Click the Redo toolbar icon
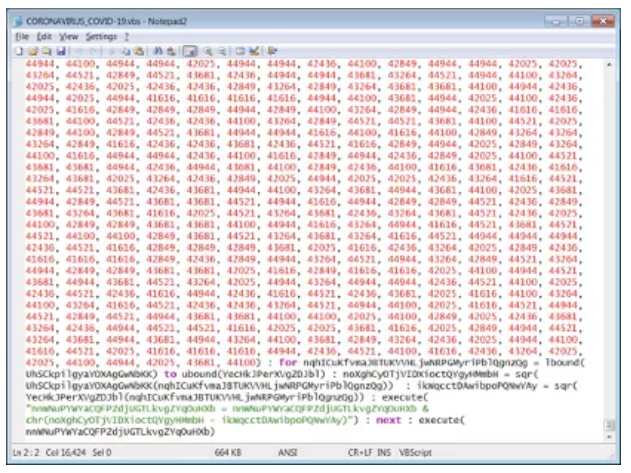631x473 pixels. pos(93,51)
